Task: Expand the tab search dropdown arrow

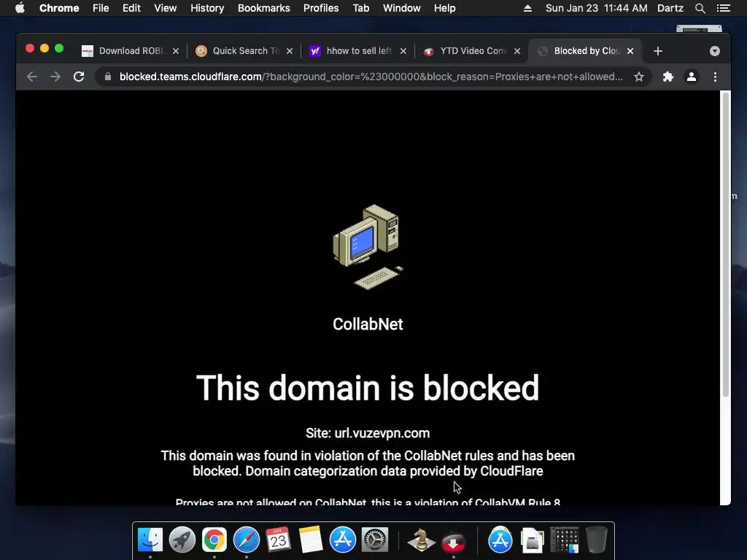Action: point(715,51)
